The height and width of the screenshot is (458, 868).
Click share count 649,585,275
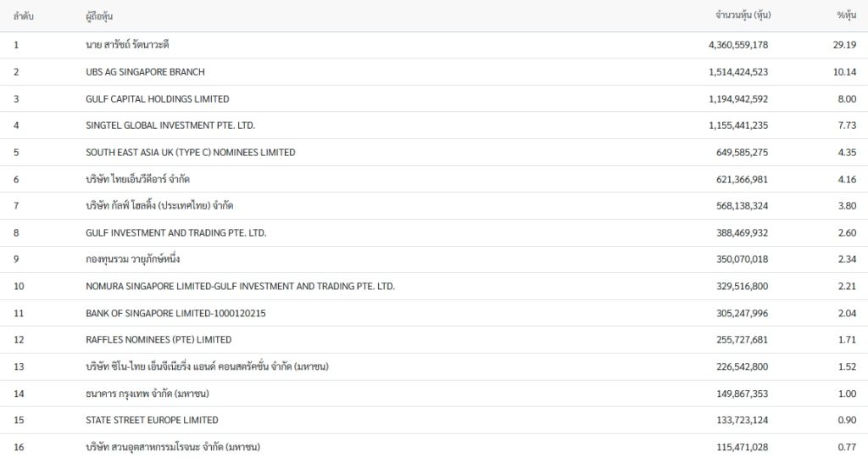(742, 153)
